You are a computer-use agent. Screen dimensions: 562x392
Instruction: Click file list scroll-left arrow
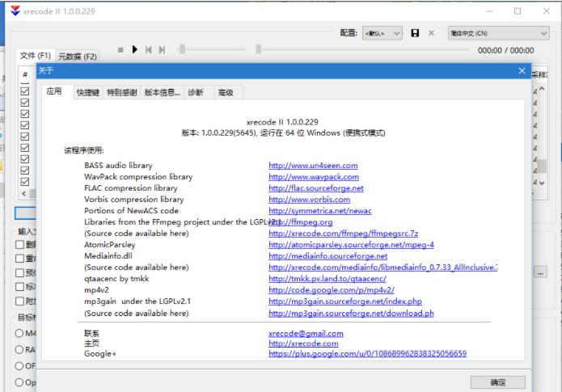[24, 193]
